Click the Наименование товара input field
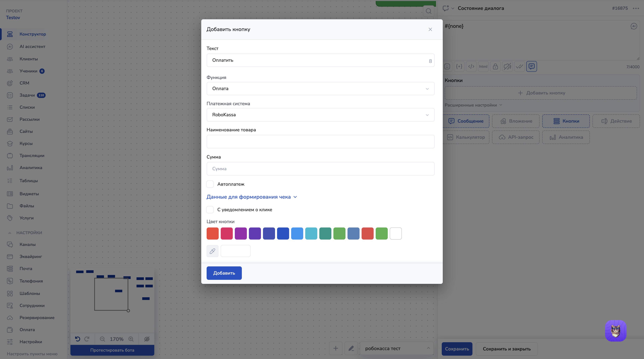Viewport: 644px width, 359px height. [320, 142]
